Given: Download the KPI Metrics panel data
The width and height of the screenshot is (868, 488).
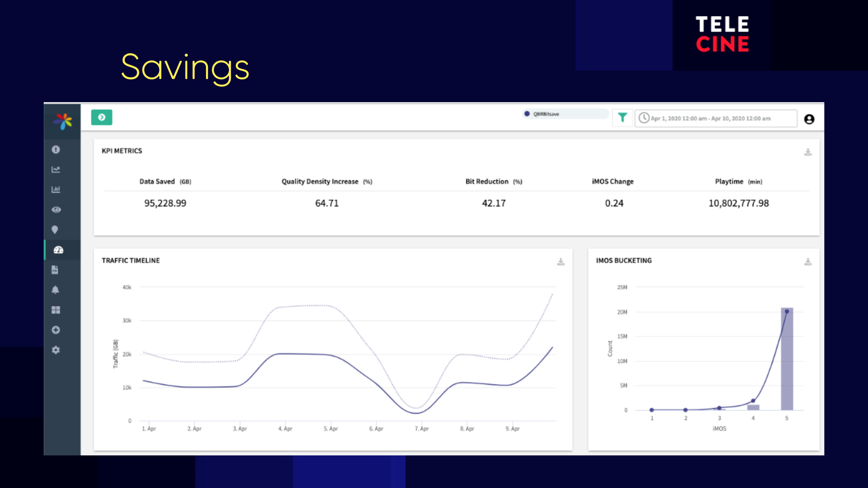Looking at the screenshot, I should 808,152.
